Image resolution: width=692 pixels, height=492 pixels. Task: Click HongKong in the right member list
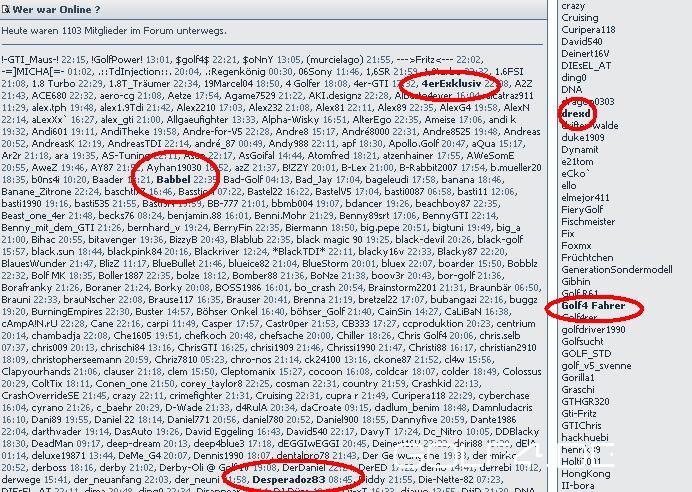tap(583, 473)
